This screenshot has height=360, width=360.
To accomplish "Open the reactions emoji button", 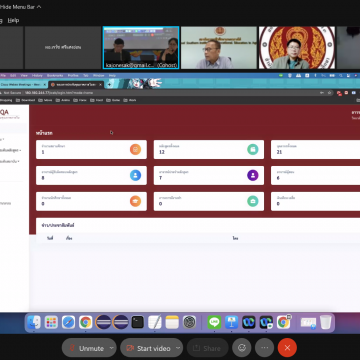I will coord(242,348).
